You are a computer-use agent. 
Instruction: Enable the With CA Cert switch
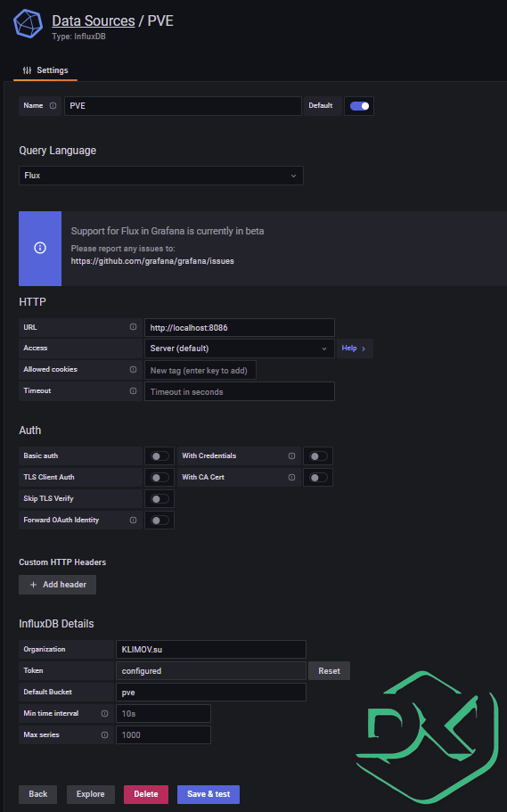pos(318,477)
